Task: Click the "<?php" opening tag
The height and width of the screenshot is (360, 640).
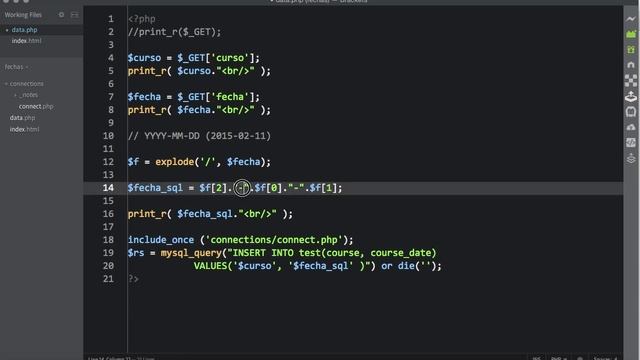Action: pos(142,19)
